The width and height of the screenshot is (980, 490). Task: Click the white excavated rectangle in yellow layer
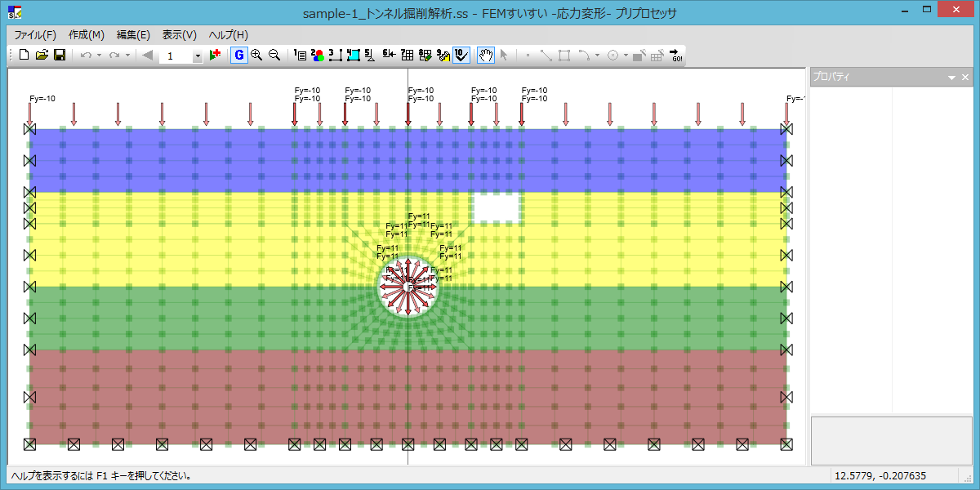(x=497, y=207)
